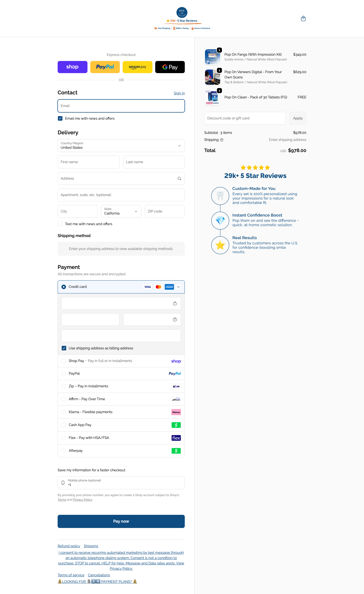Click the card number lock icon
The image size is (364, 594).
coord(175,303)
